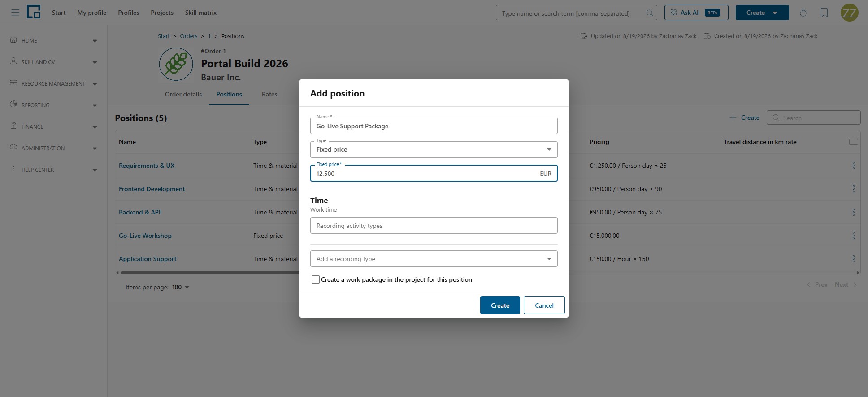Click the Positions search box
This screenshot has width=868, height=397.
(813, 118)
